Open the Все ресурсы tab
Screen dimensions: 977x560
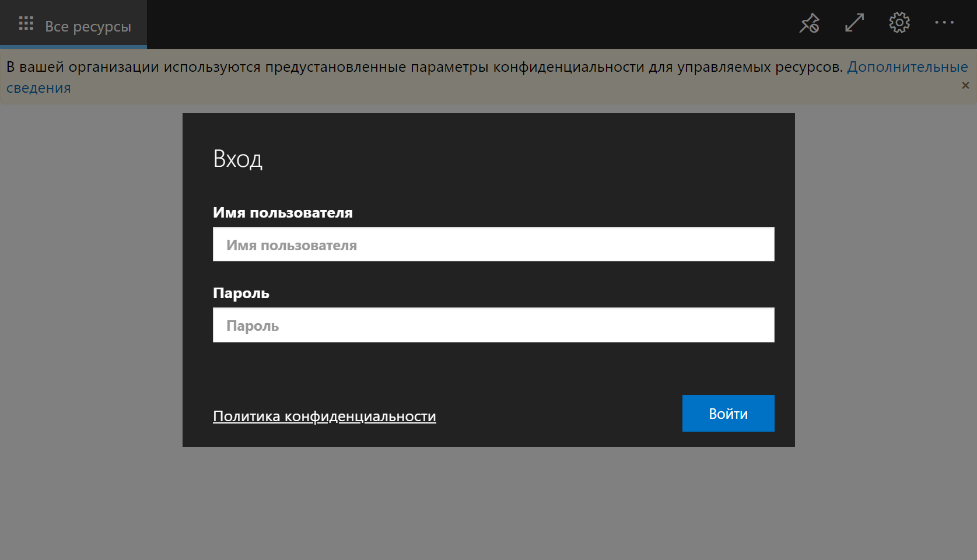click(x=87, y=26)
